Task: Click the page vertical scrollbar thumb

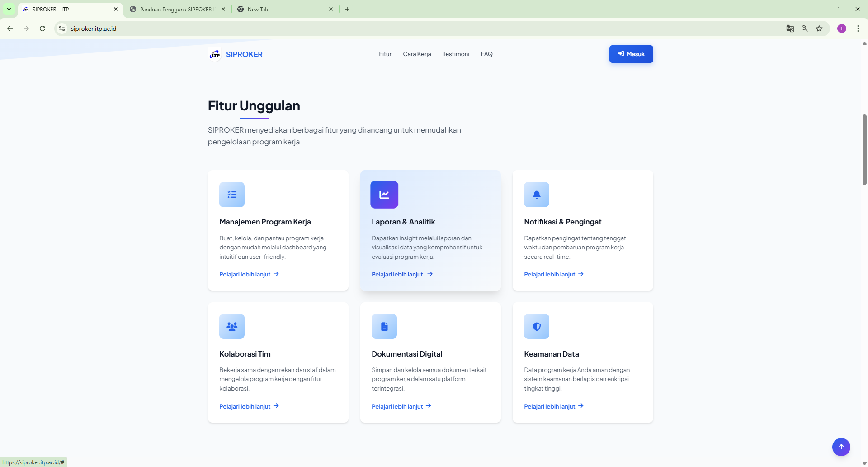Action: [x=864, y=149]
